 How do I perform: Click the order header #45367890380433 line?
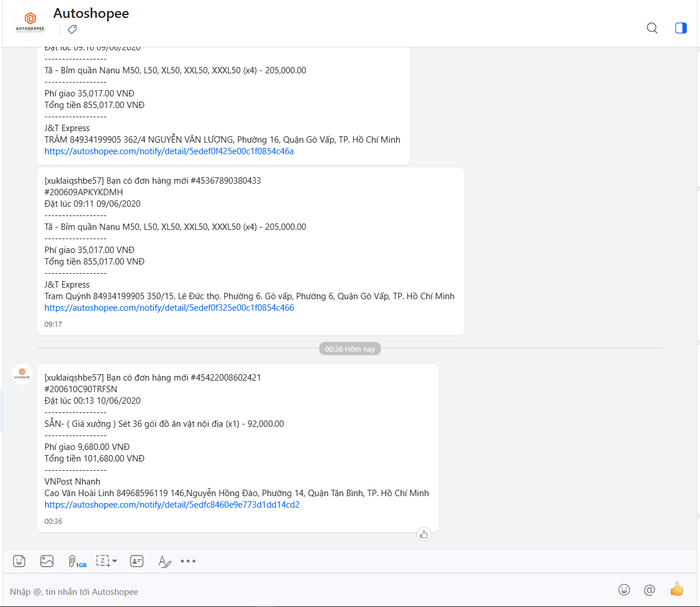[x=152, y=181]
